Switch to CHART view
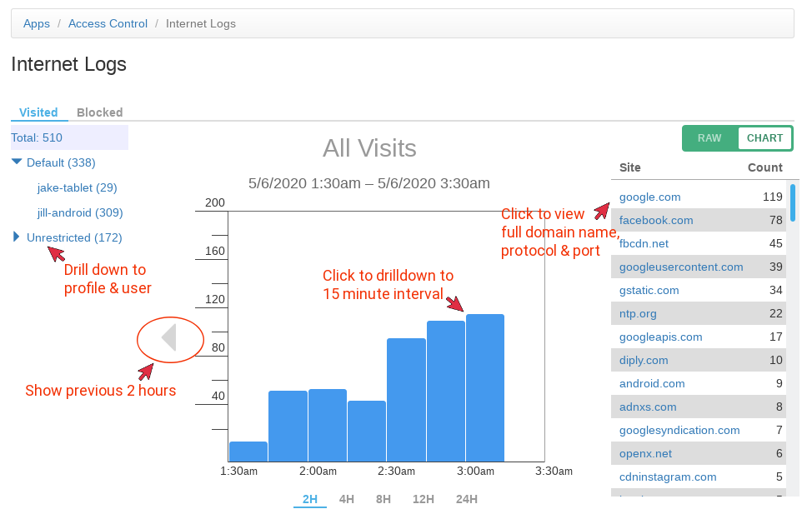 pos(764,138)
